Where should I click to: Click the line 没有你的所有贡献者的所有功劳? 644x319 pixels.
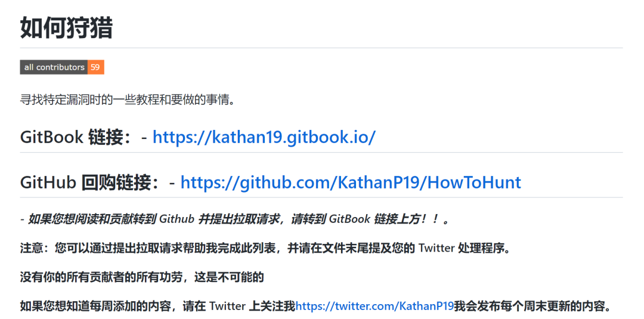[142, 277]
